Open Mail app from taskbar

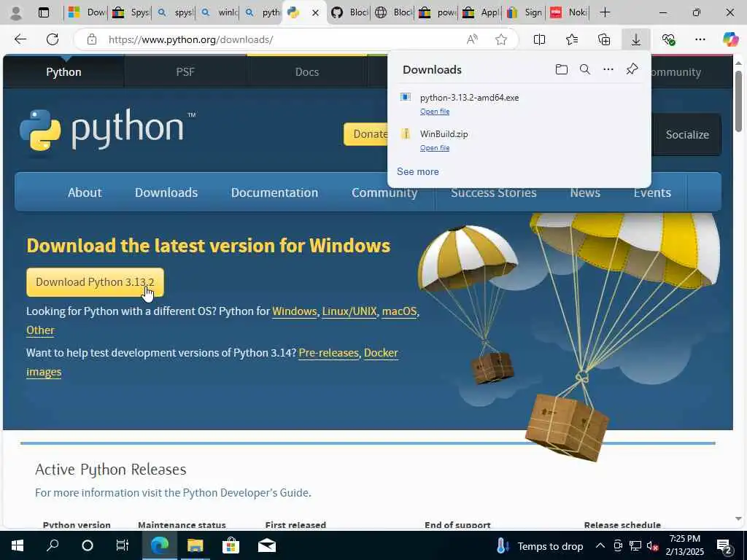(267, 545)
